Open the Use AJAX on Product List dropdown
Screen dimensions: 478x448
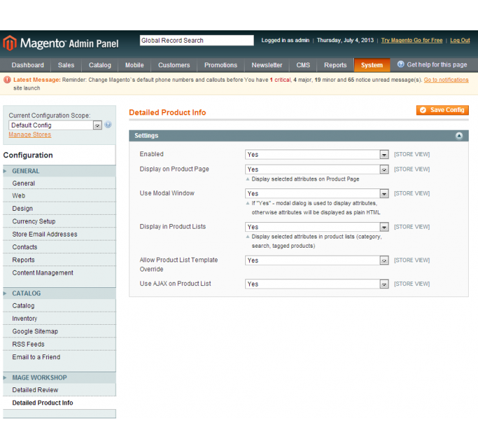point(316,284)
